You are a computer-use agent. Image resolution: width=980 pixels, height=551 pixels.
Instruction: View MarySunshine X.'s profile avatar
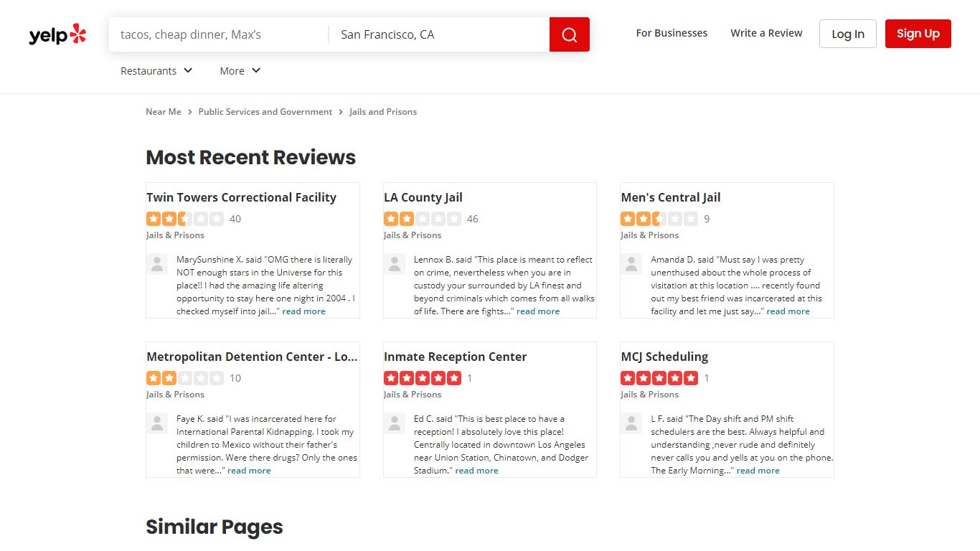[157, 264]
